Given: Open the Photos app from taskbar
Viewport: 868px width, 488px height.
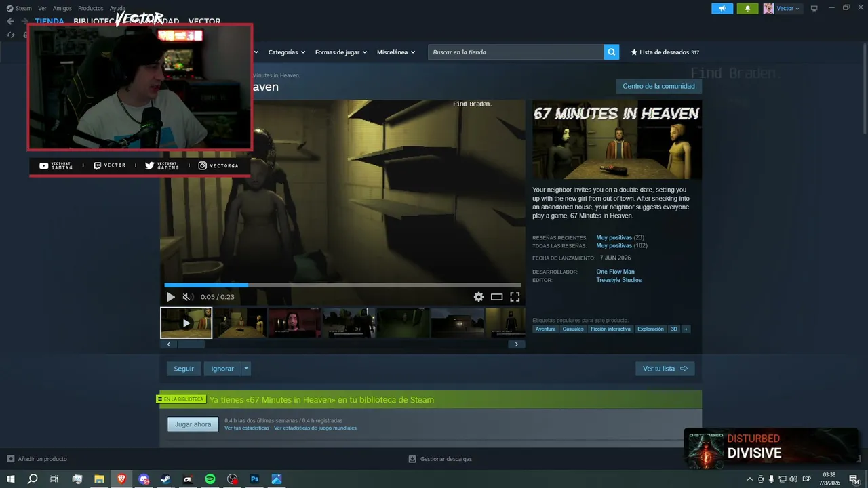Looking at the screenshot, I should point(277,479).
